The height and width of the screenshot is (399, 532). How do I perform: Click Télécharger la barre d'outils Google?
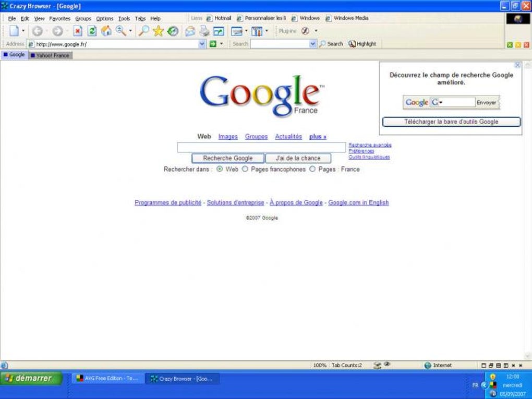(451, 122)
